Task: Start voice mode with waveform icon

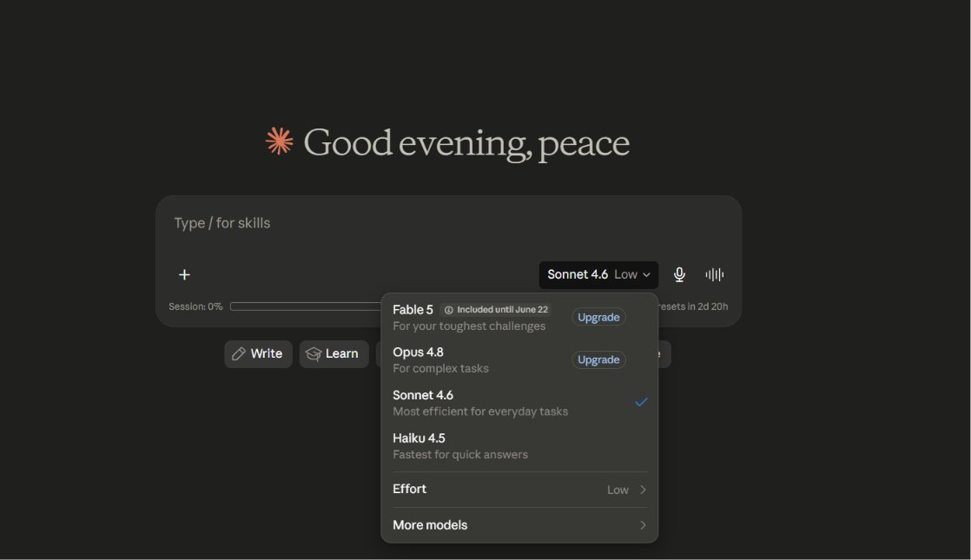Action: 714,274
